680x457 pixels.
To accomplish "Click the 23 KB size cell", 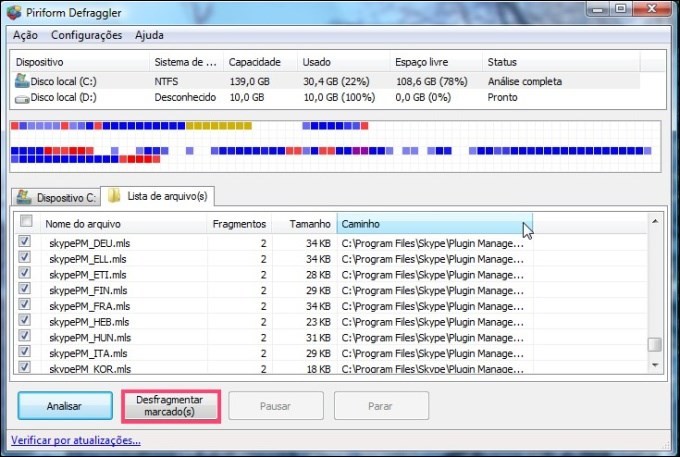I will (x=318, y=322).
